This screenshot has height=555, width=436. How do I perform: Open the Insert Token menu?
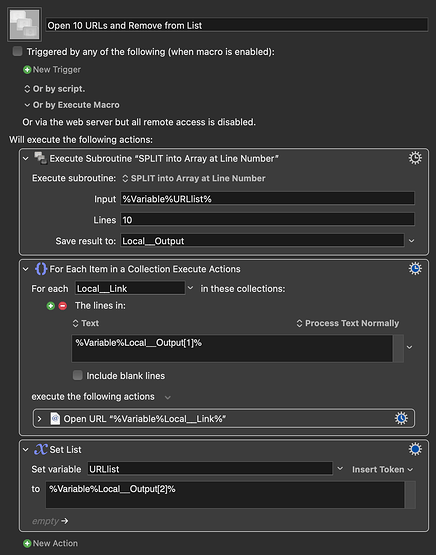click(x=383, y=469)
